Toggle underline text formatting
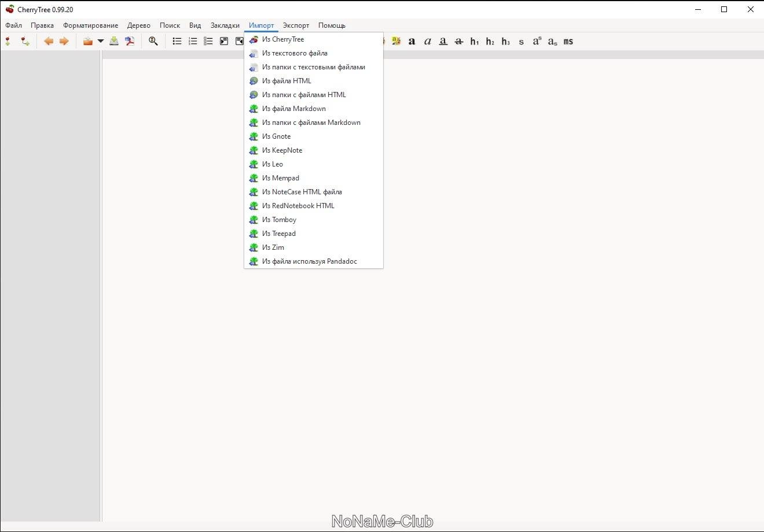The width and height of the screenshot is (764, 532). pos(443,41)
